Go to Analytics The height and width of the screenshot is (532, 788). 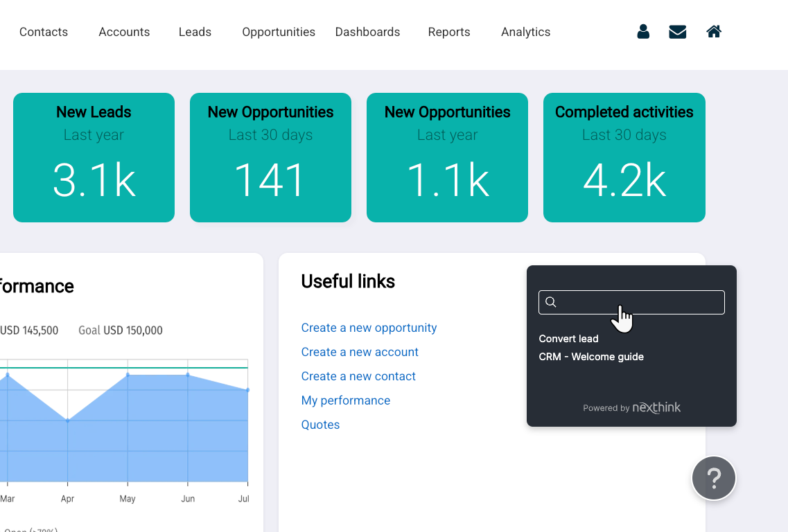(x=525, y=32)
